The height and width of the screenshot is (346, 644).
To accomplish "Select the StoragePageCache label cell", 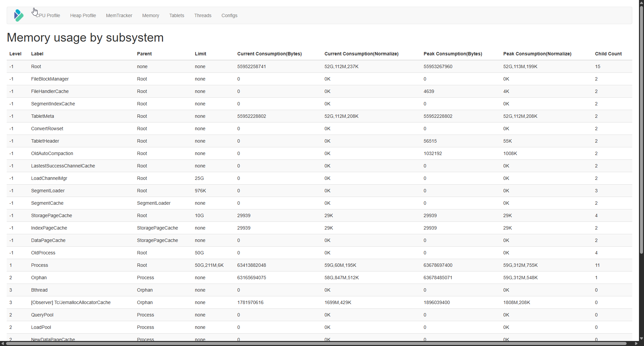I will 52,215.
